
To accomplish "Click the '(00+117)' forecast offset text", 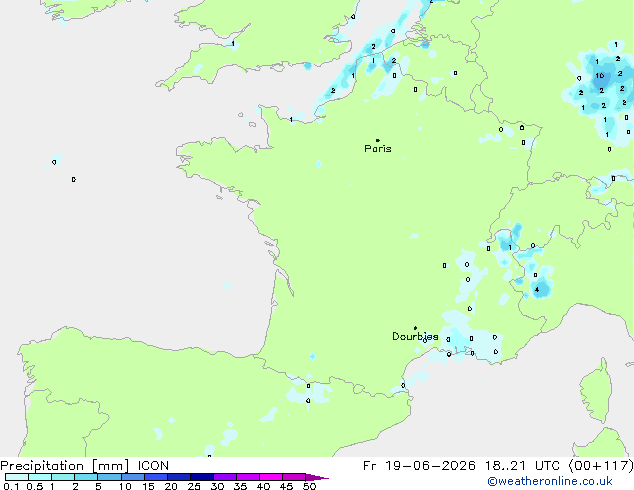I will click(x=601, y=466).
